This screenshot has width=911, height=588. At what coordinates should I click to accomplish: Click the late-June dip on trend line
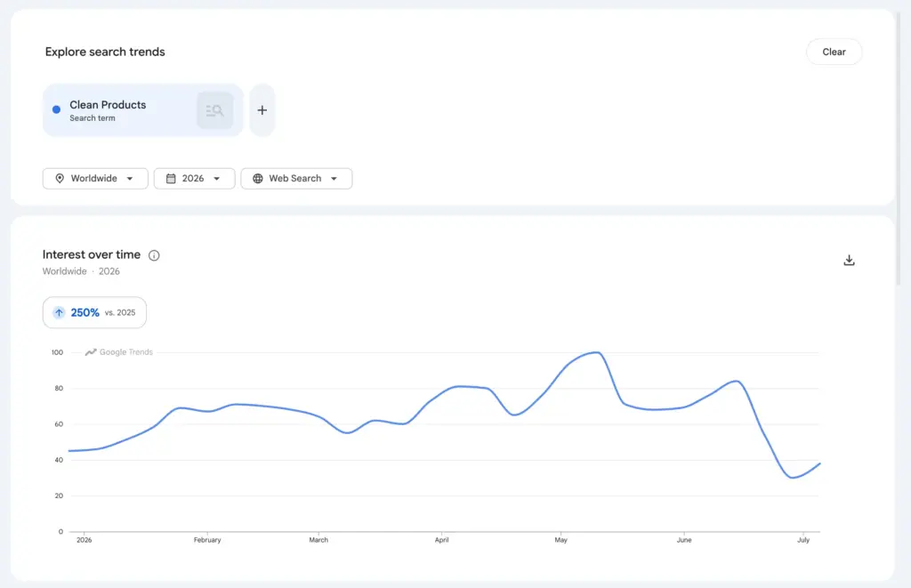(793, 478)
